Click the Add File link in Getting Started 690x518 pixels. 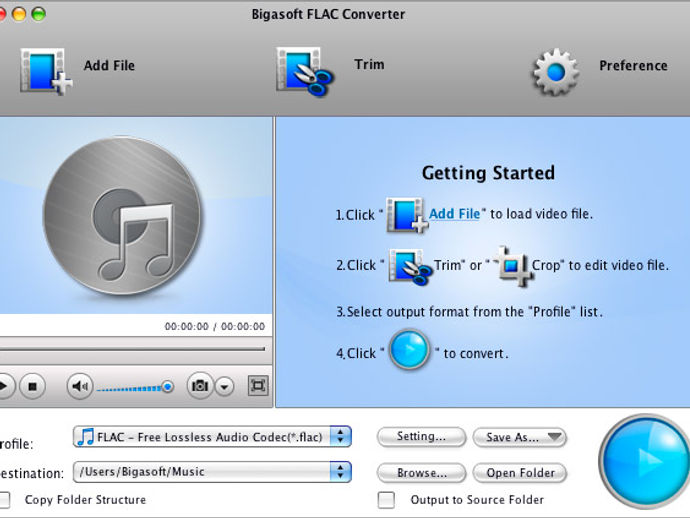click(x=454, y=214)
